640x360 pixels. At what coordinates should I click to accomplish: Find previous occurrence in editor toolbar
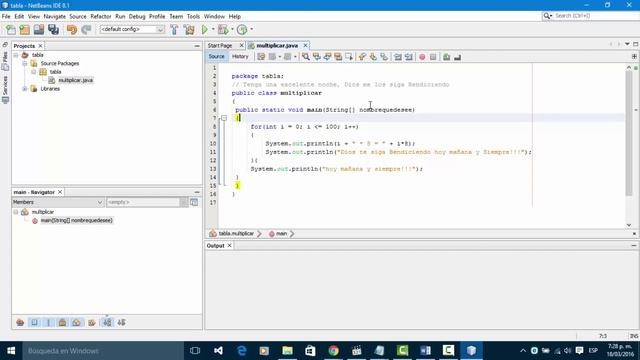(317, 57)
